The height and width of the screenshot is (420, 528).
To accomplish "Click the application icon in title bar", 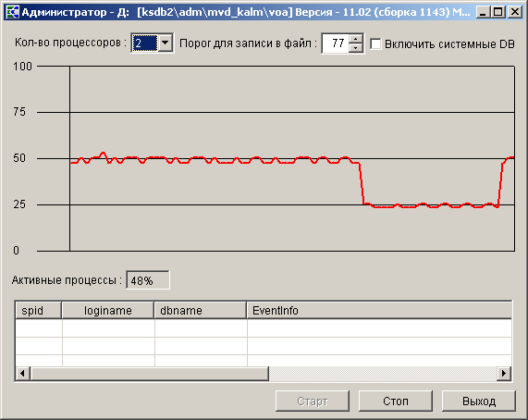I will pos(12,12).
